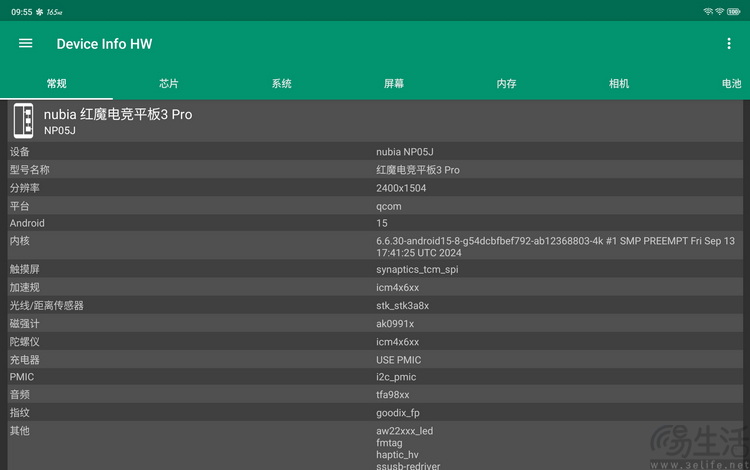750x470 pixels.
Task: Tap the battery indicator in status bar
Action: pos(733,11)
